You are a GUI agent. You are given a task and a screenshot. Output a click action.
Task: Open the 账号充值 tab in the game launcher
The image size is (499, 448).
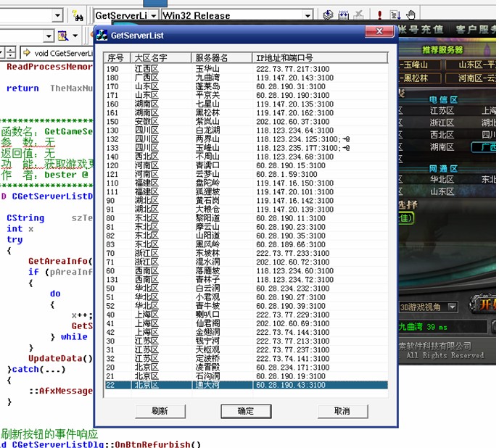pos(421,30)
